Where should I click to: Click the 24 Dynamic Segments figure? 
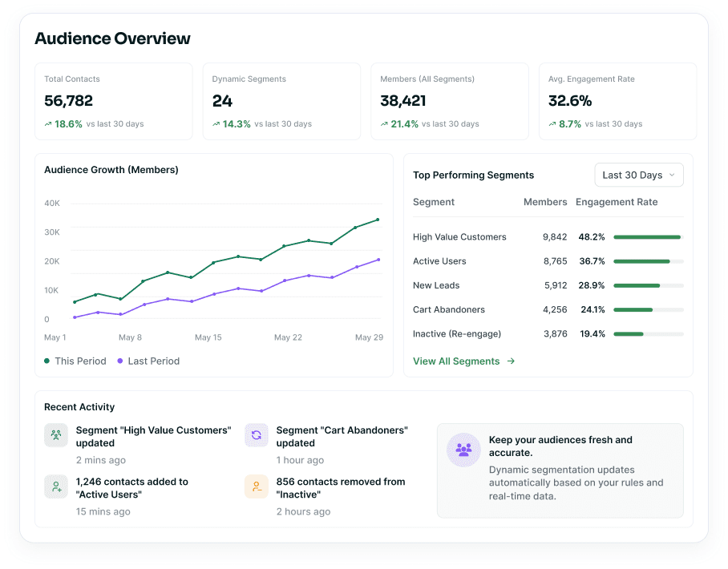pyautogui.click(x=222, y=101)
